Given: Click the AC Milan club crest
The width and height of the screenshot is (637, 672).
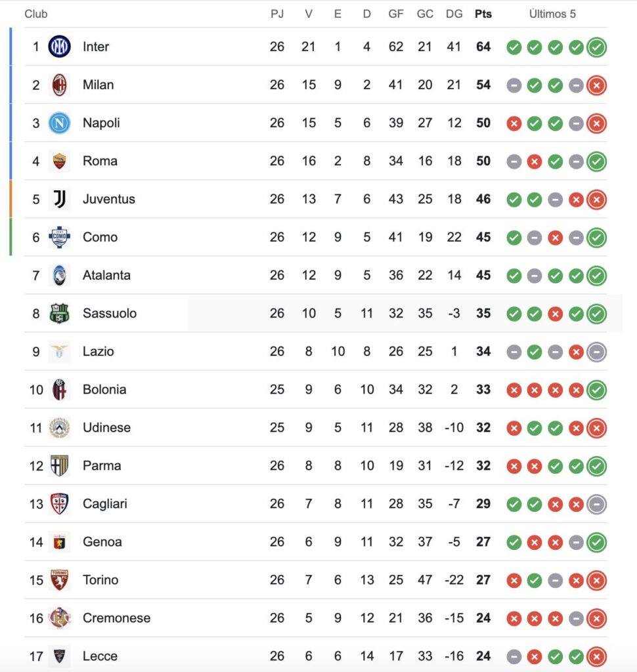Looking at the screenshot, I should click(x=59, y=85).
